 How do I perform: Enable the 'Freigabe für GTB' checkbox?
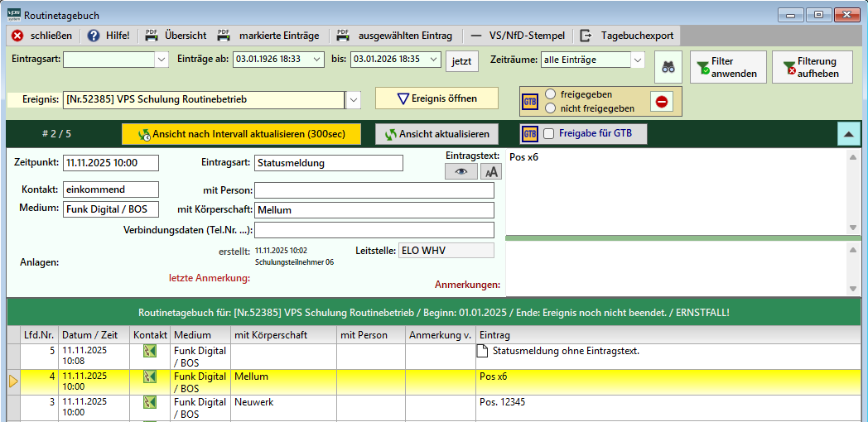[548, 134]
